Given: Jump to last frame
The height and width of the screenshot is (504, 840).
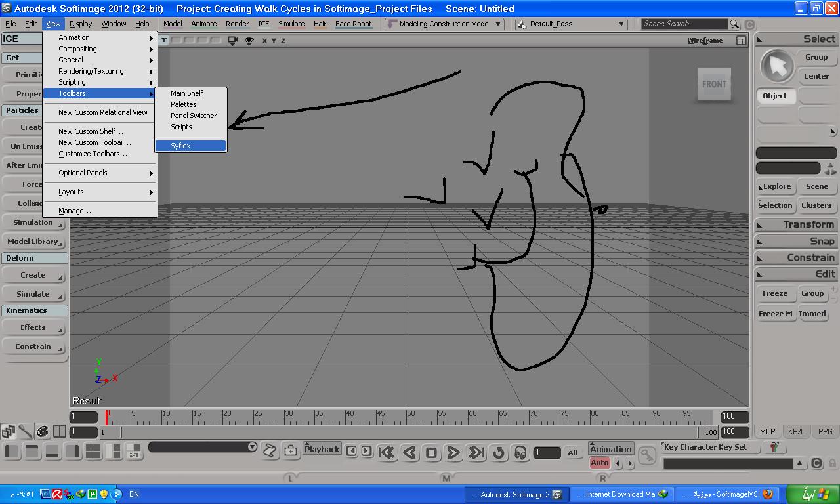Looking at the screenshot, I should click(x=476, y=452).
